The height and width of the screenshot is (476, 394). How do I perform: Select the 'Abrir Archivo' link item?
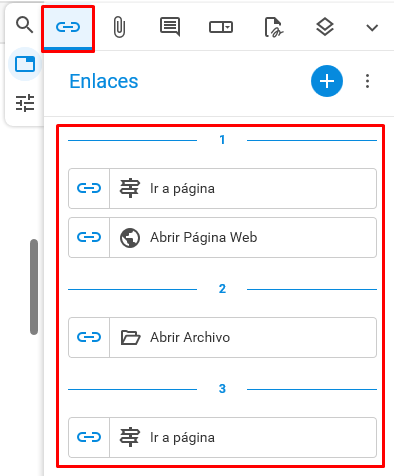point(222,337)
